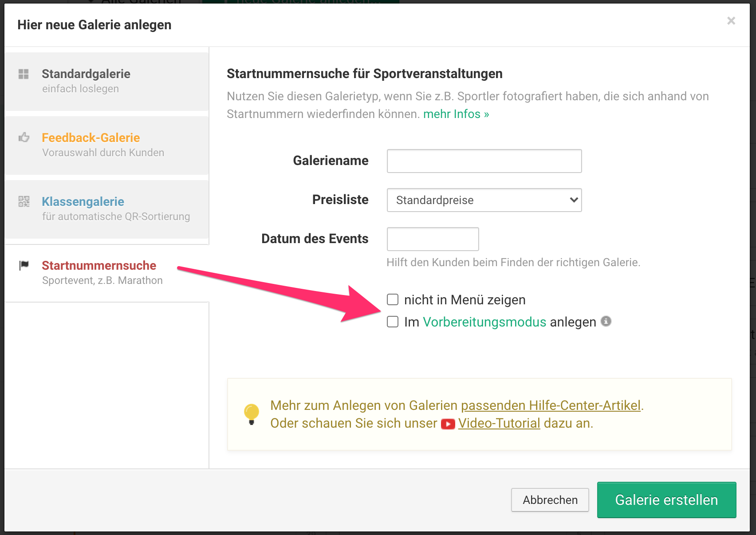This screenshot has height=535, width=756.
Task: Open the Preisliste dropdown
Action: click(x=484, y=200)
